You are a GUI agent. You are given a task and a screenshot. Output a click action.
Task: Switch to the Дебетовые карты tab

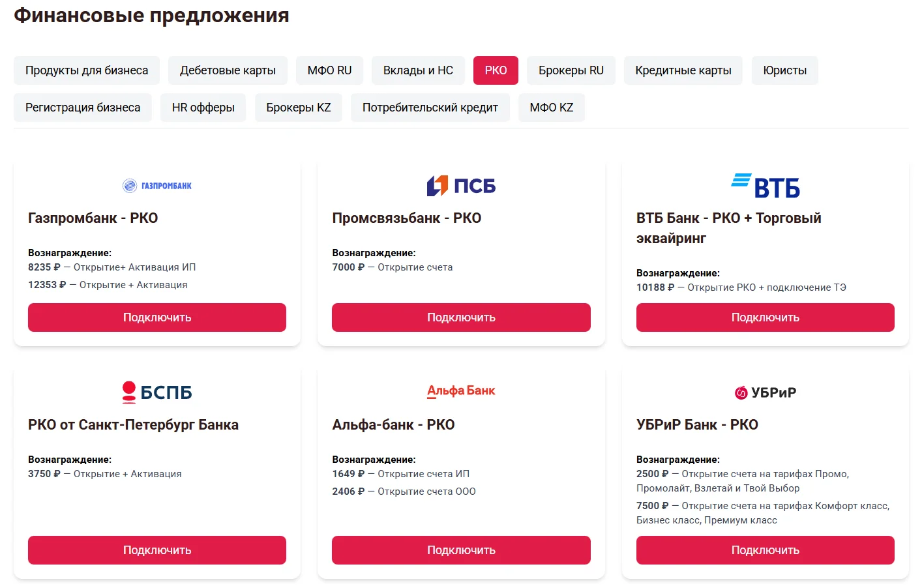(227, 70)
